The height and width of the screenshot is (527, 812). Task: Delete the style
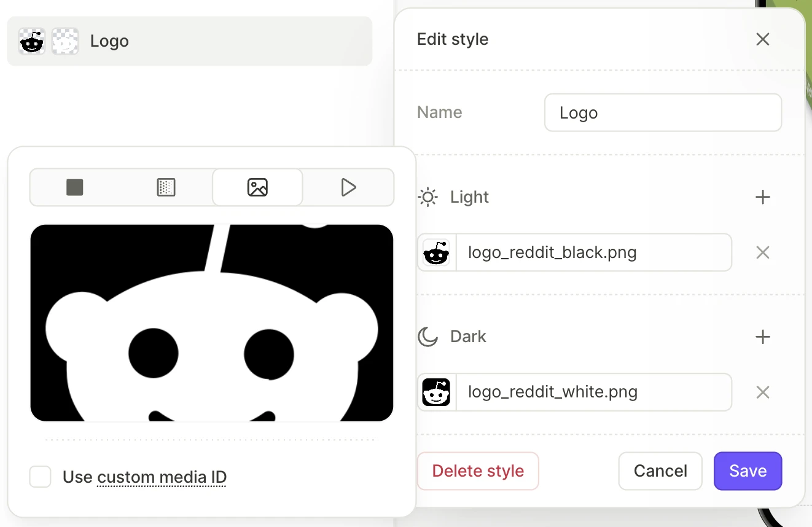pyautogui.click(x=478, y=471)
